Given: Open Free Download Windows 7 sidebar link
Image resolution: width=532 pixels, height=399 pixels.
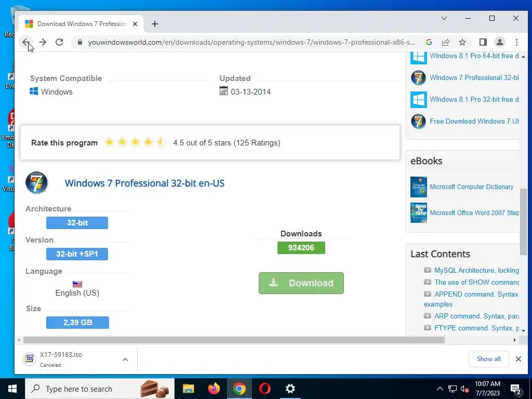Looking at the screenshot, I should (474, 121).
